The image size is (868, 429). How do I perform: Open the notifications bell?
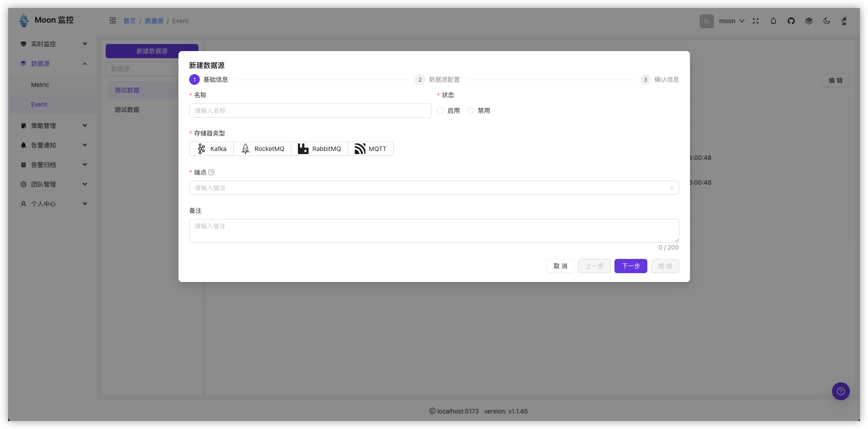click(x=773, y=21)
